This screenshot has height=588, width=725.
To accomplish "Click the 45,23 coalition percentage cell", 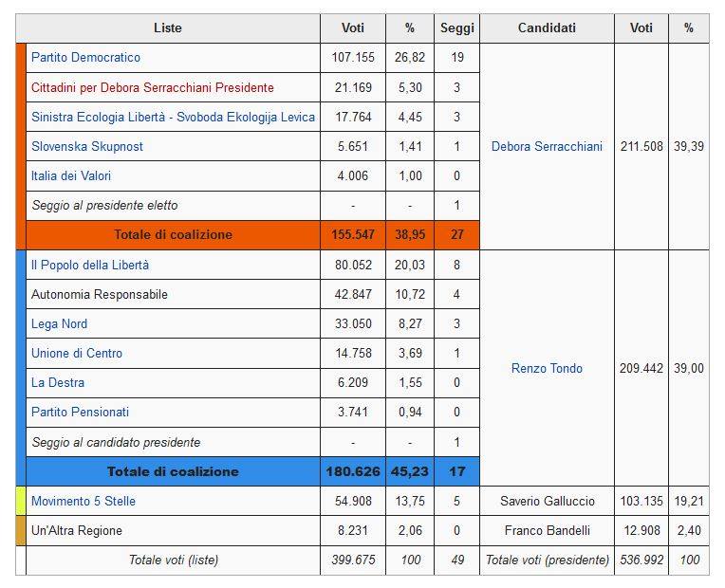I will tap(410, 471).
